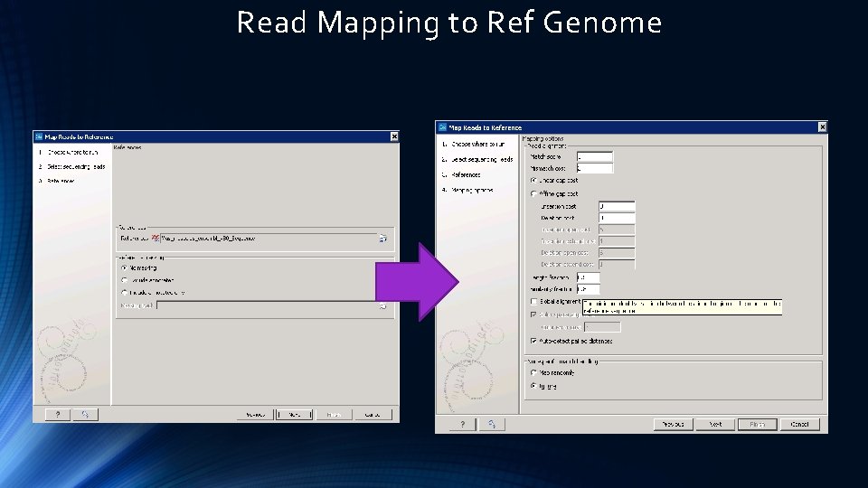The image size is (868, 488).
Task: Click the Cancel button in the Mapping options dialog
Action: (x=800, y=425)
